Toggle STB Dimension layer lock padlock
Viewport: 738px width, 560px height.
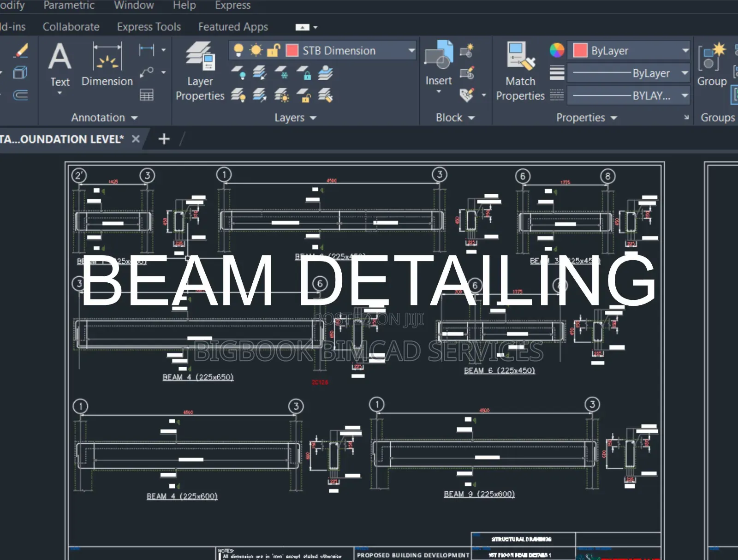coord(274,50)
